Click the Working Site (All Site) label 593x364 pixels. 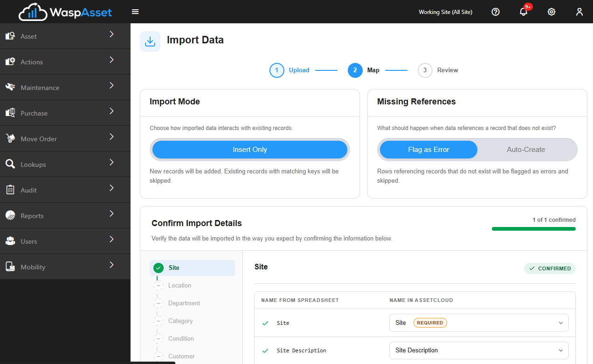pos(446,12)
